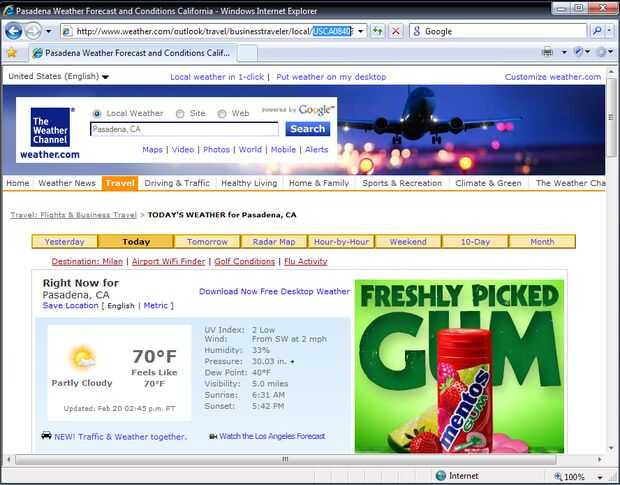Switch to the Weekend forecast tab
This screenshot has width=620, height=485.
pos(408,242)
